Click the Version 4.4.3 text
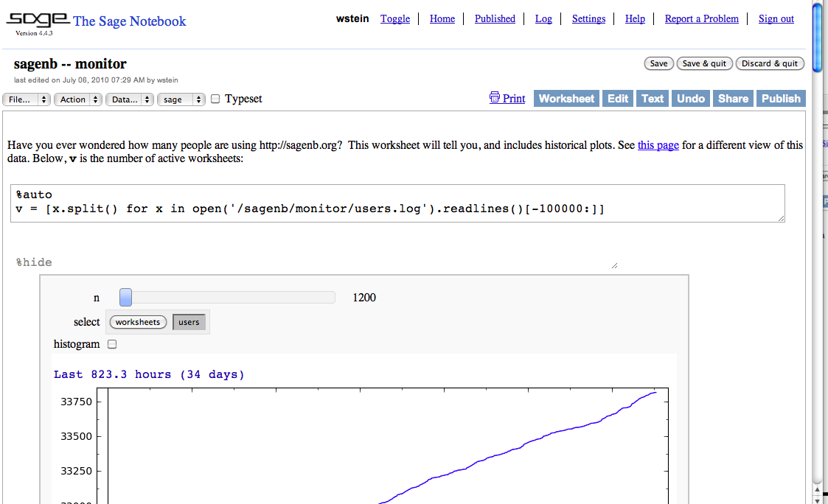 [34, 32]
